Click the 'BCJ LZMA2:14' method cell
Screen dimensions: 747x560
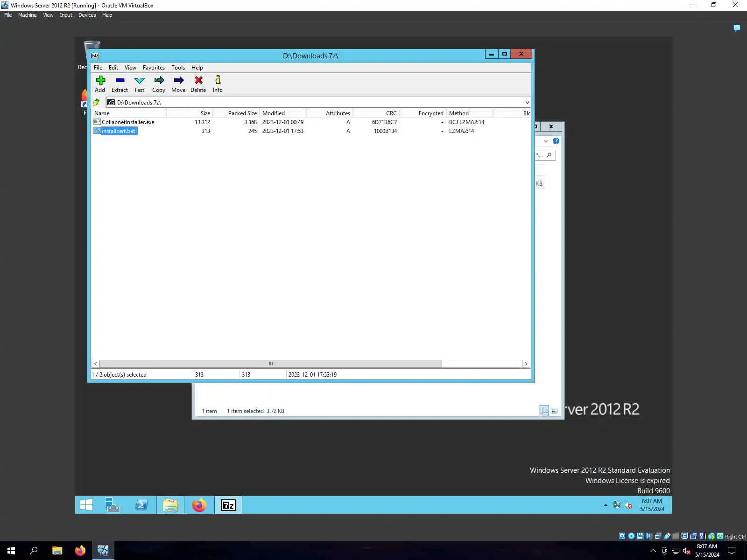[466, 122]
